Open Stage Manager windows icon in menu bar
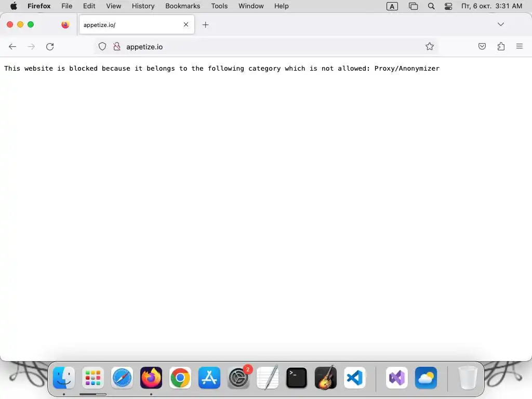The image size is (532, 399). (x=413, y=6)
